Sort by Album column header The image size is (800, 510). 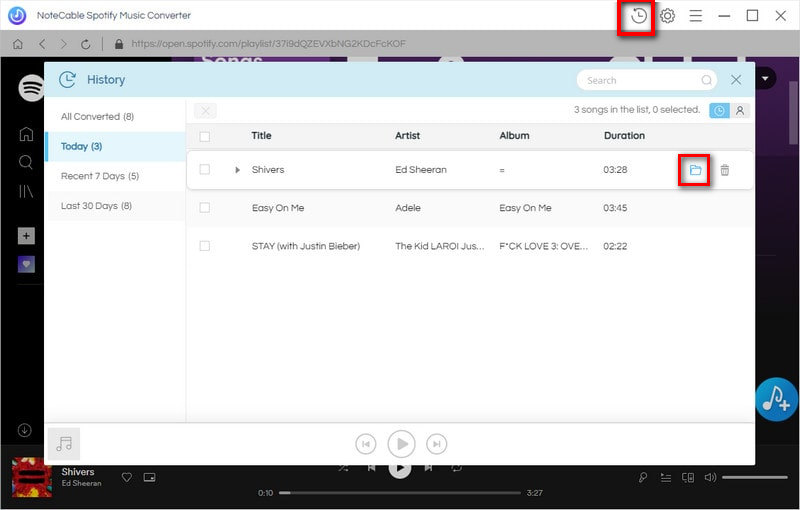514,136
